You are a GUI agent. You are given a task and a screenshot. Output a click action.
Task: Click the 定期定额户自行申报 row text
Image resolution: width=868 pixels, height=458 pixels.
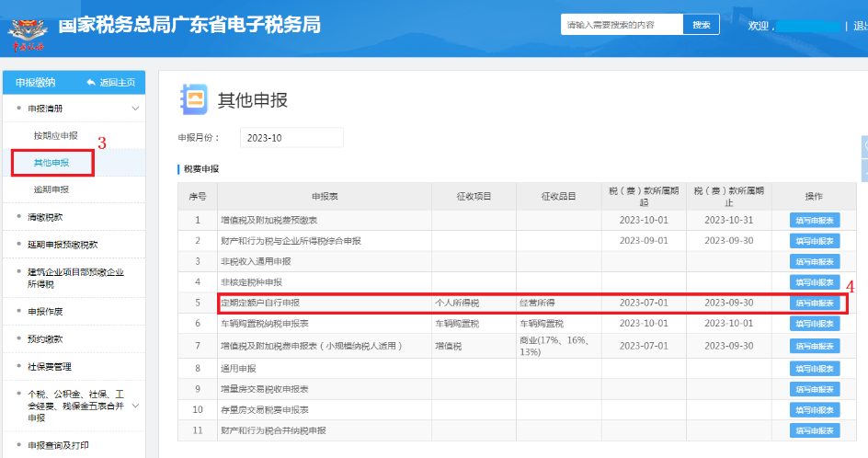pyautogui.click(x=260, y=303)
